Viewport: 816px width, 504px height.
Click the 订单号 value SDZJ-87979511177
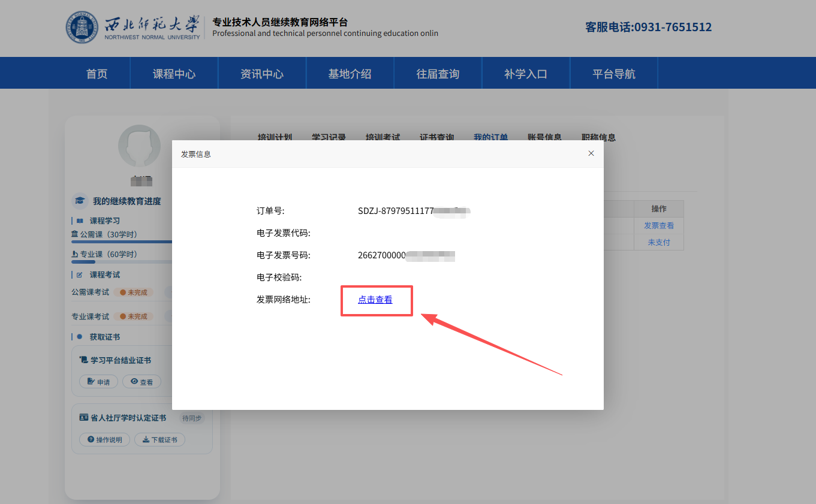point(396,211)
